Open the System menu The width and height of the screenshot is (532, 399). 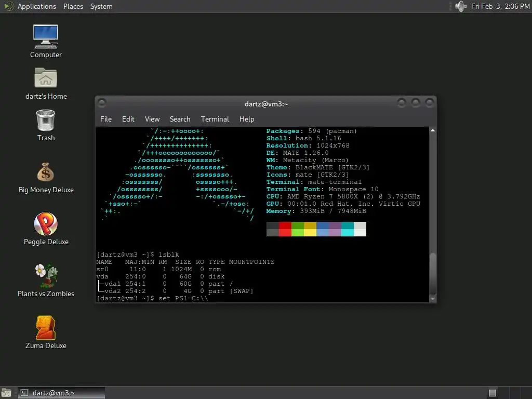(101, 6)
